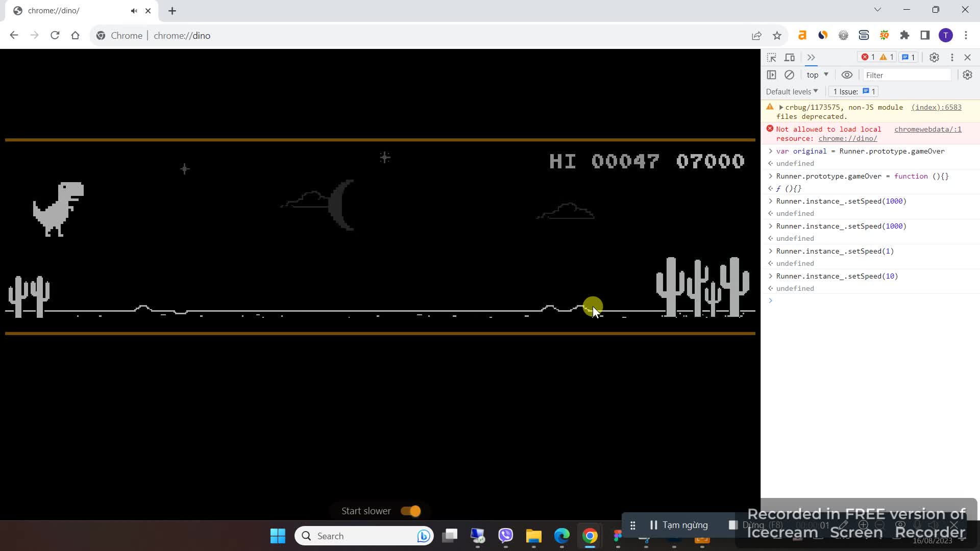Click the browser forward arrow
This screenshot has height=551, width=980.
point(34,35)
